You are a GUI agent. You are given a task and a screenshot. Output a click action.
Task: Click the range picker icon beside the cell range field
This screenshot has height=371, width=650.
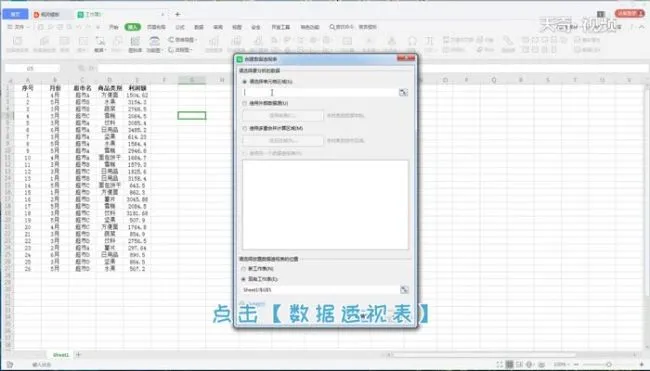(403, 92)
